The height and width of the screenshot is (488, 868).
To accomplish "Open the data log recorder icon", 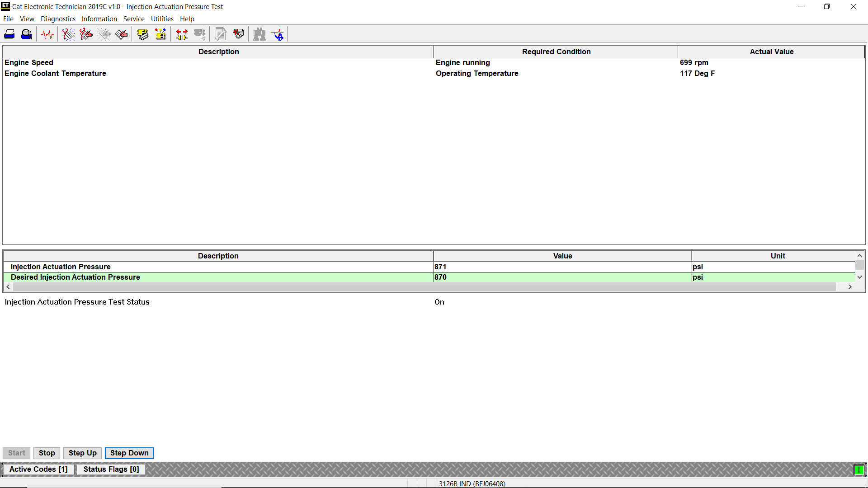I will coord(238,34).
